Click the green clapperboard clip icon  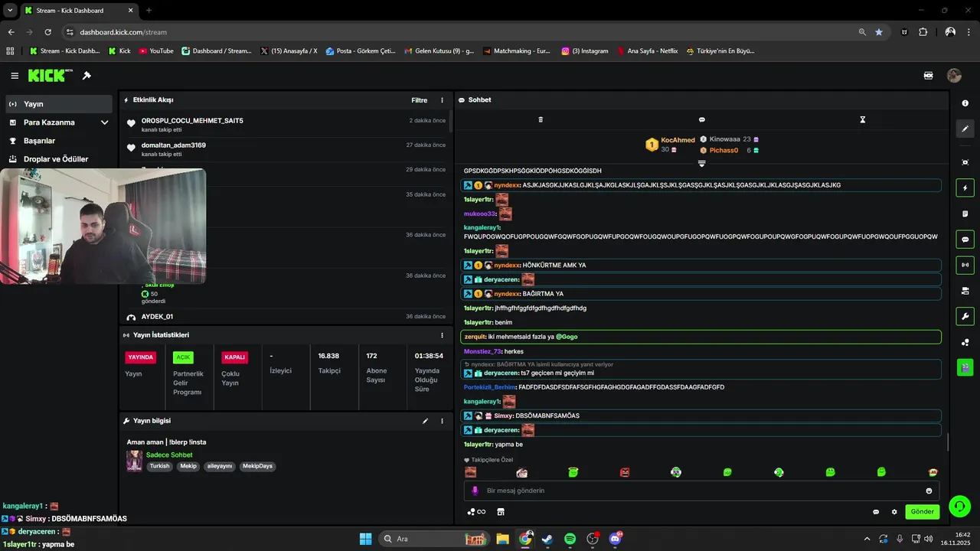(965, 367)
